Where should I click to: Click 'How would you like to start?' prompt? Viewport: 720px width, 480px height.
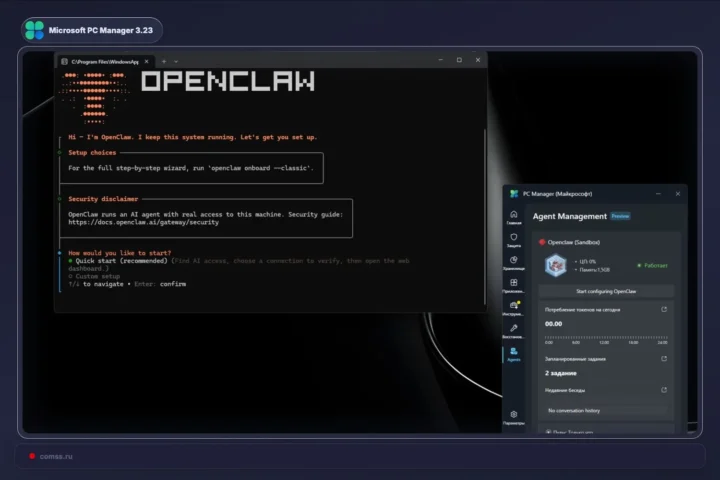[x=119, y=253]
